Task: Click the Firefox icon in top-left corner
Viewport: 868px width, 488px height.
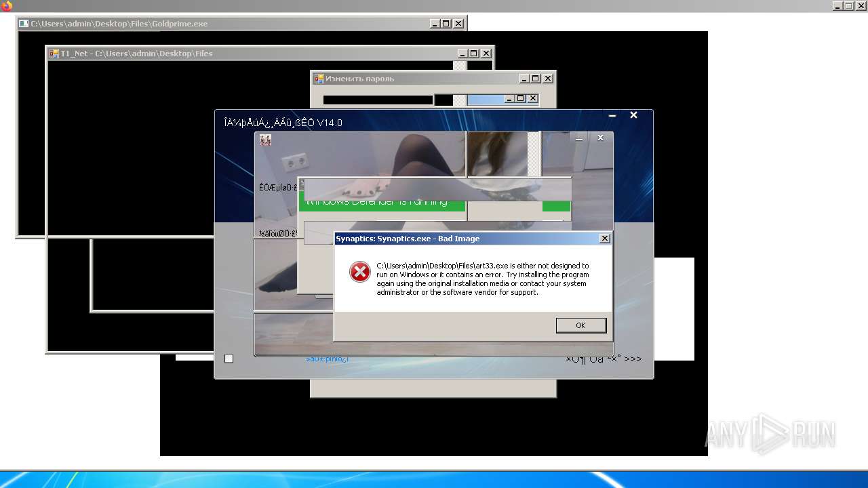Action: (7, 6)
